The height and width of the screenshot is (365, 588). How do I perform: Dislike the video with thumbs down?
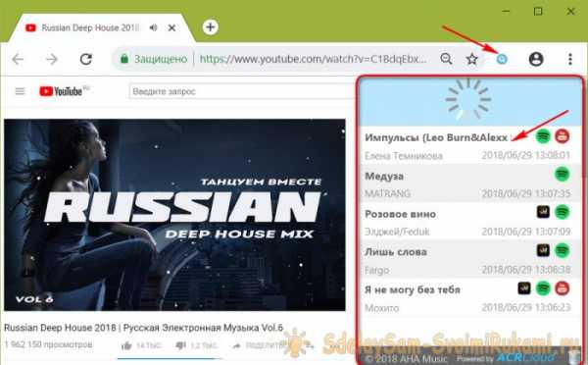pos(180,345)
